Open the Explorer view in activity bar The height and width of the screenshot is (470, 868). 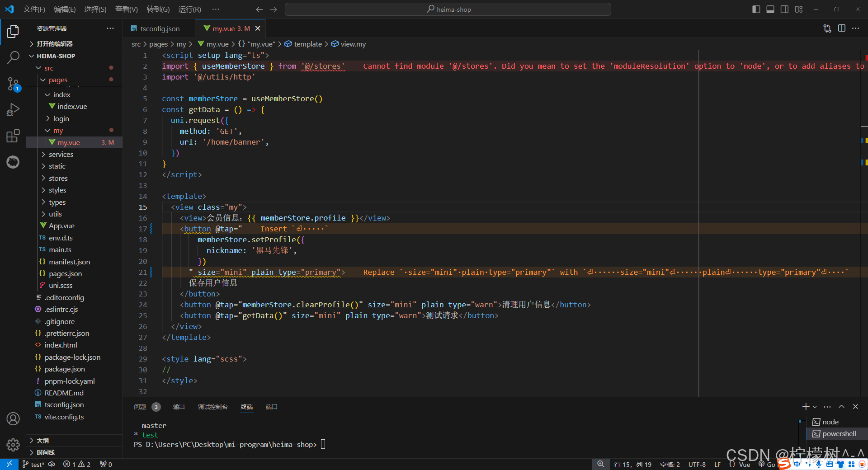pos(13,31)
